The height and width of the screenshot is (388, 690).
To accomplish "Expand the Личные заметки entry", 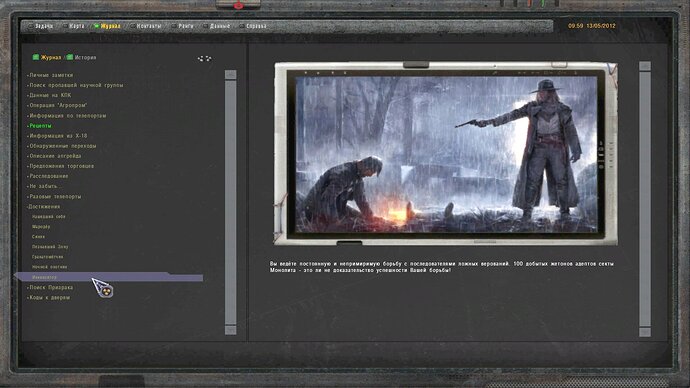I will coord(50,75).
